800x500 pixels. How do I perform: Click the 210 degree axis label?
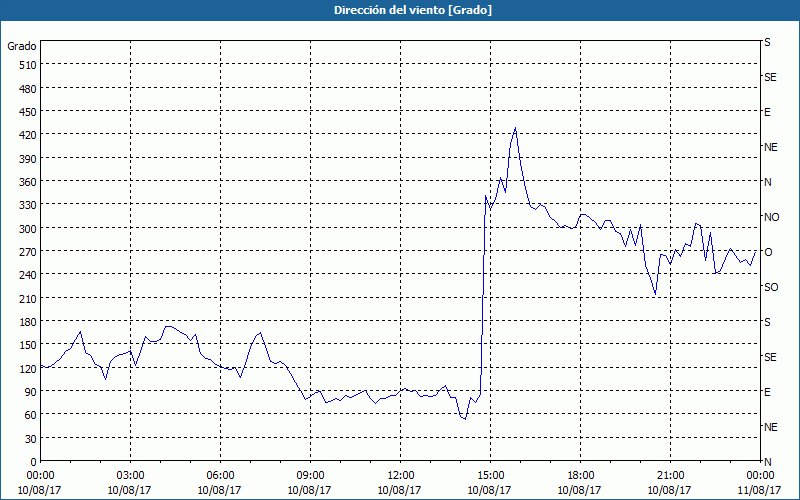tap(28, 298)
